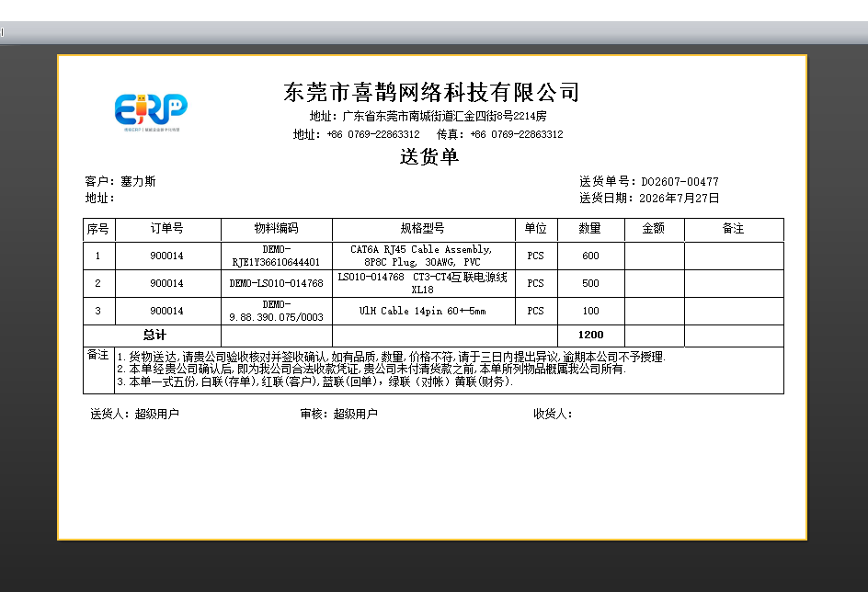Click order number 900014 in row 1
The image size is (868, 592).
(166, 256)
